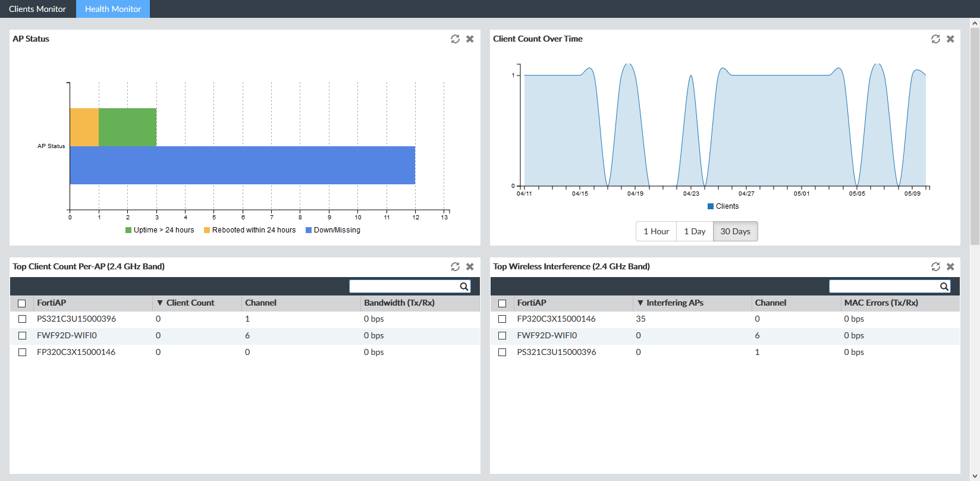Screen dimensions: 980x481
Task: Check PS321C3U15000396 row in Interference table
Action: point(502,353)
